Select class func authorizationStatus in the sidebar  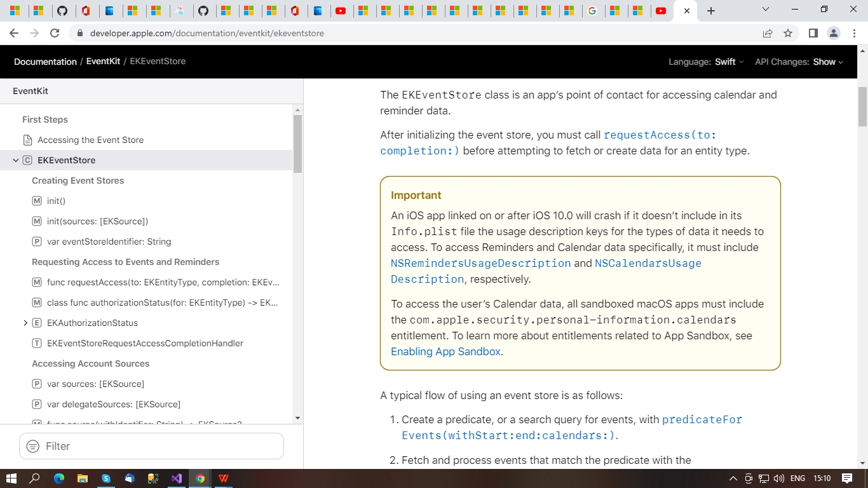(162, 302)
